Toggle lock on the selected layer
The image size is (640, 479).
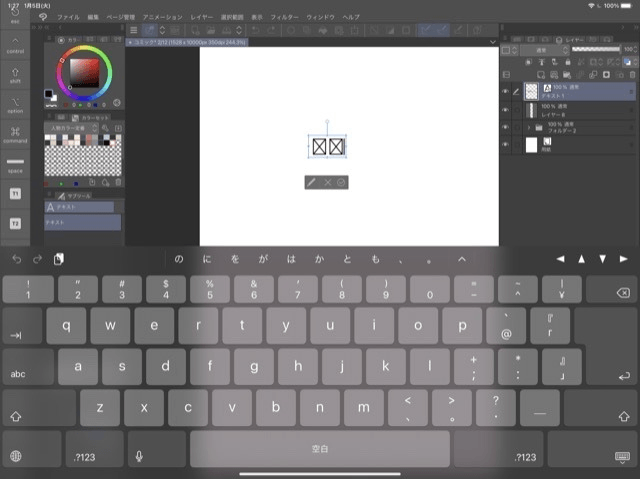coord(568,62)
